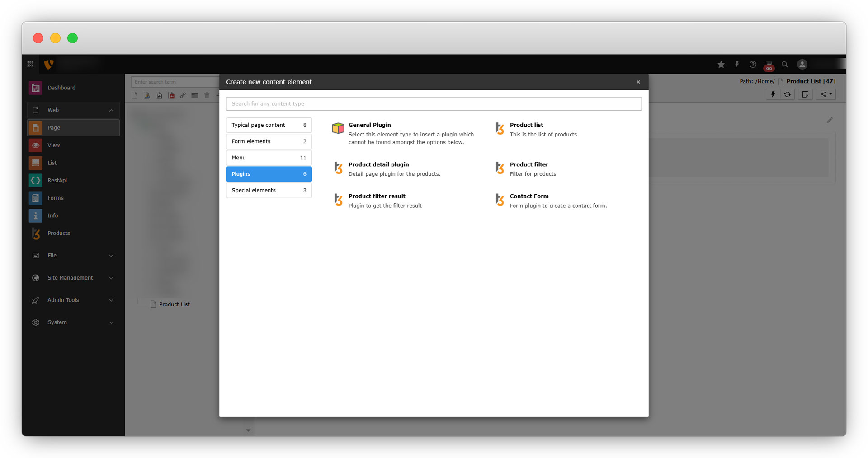Viewport: 868px width, 458px height.
Task: Select the Special elements category
Action: [x=269, y=190]
